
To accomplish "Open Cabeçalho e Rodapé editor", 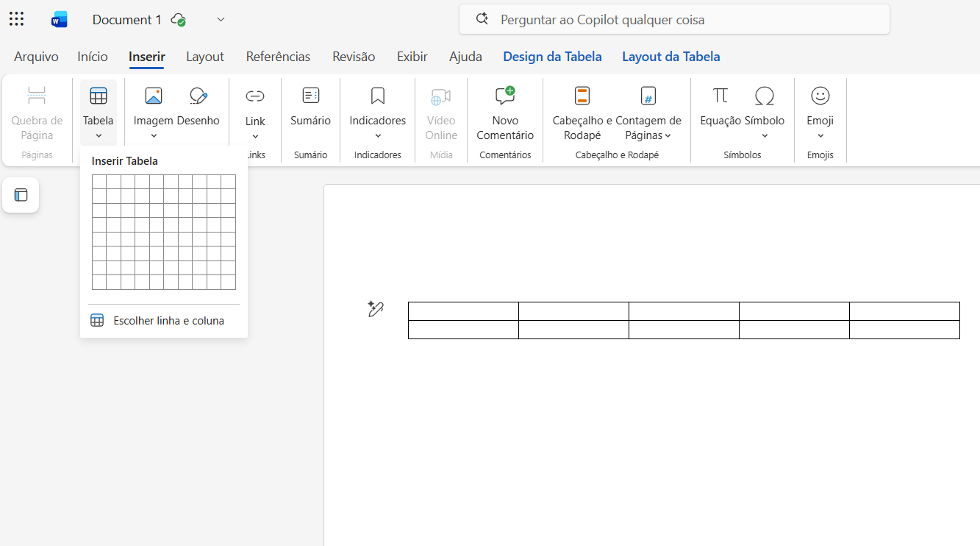I will coord(582,112).
